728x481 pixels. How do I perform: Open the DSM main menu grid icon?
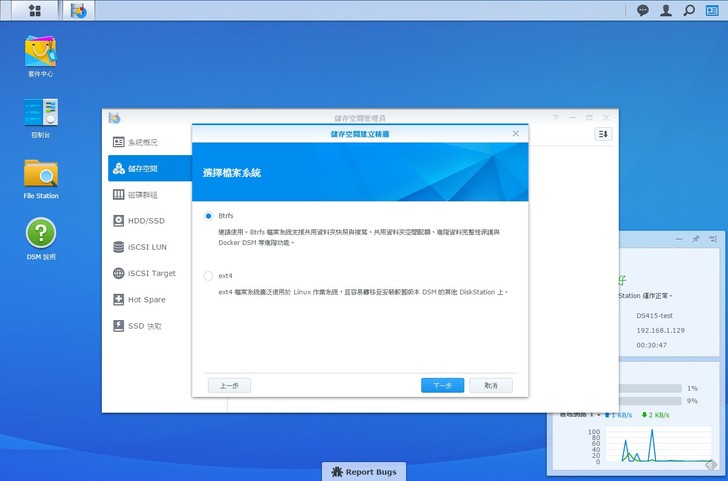[x=36, y=10]
